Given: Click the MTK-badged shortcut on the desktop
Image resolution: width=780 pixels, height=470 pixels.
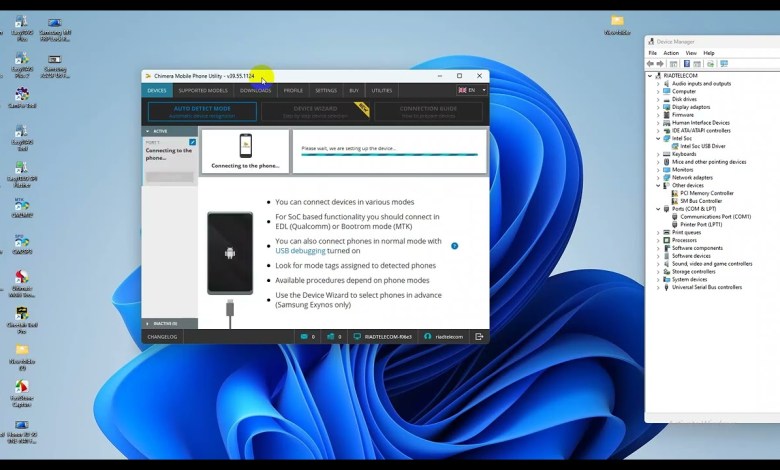Looking at the screenshot, I should click(x=22, y=204).
